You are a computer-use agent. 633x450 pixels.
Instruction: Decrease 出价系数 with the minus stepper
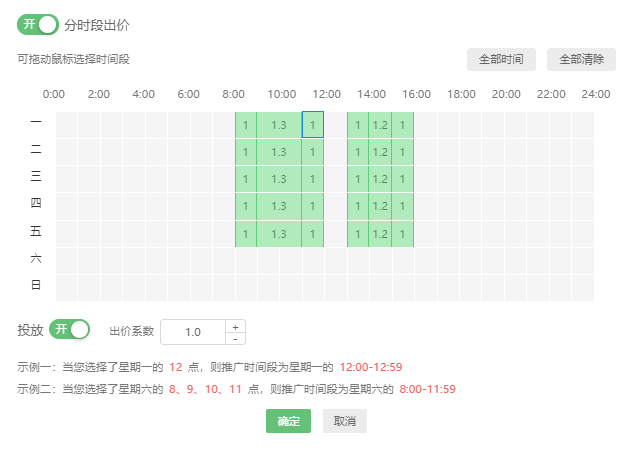[235, 339]
